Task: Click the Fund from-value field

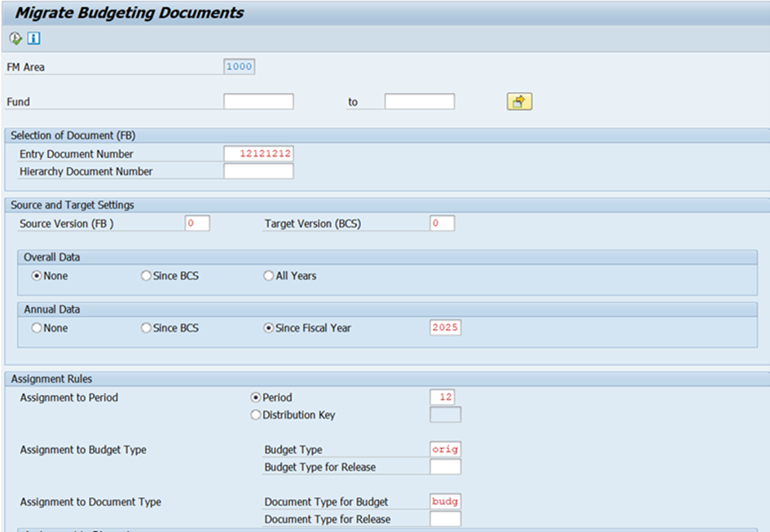Action: 258,102
